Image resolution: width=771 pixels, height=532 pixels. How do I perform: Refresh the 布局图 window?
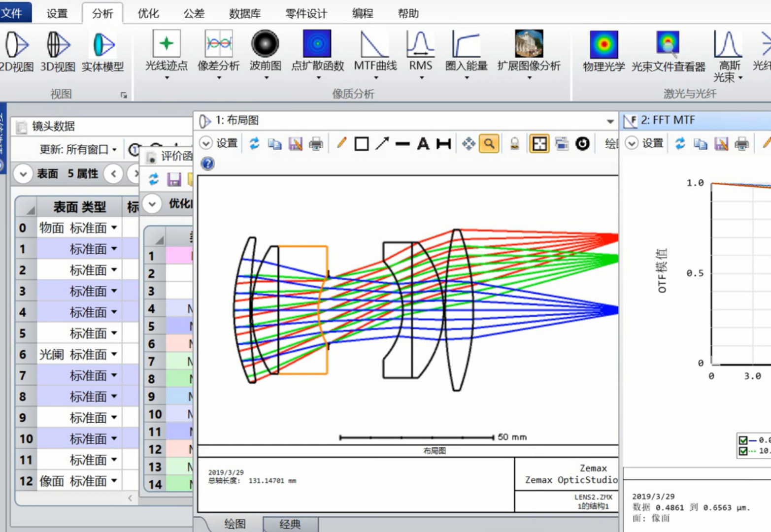click(254, 143)
